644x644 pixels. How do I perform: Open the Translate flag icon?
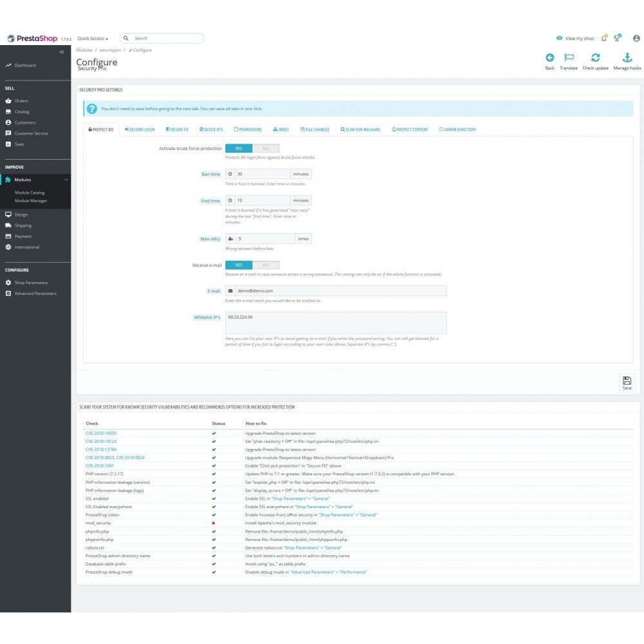(569, 57)
